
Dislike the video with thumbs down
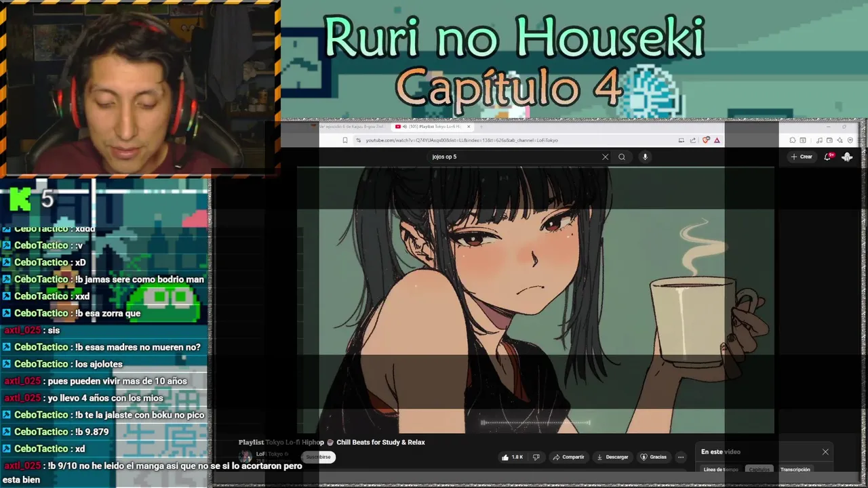pyautogui.click(x=536, y=457)
